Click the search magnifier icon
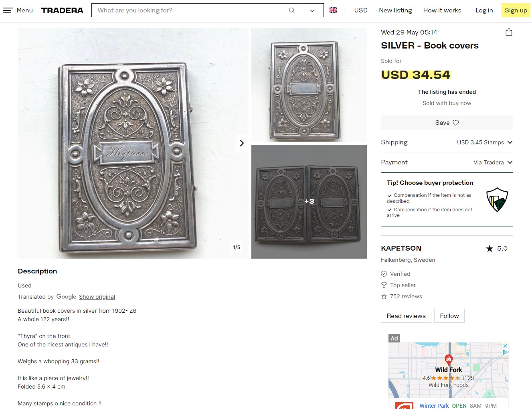 point(292,10)
